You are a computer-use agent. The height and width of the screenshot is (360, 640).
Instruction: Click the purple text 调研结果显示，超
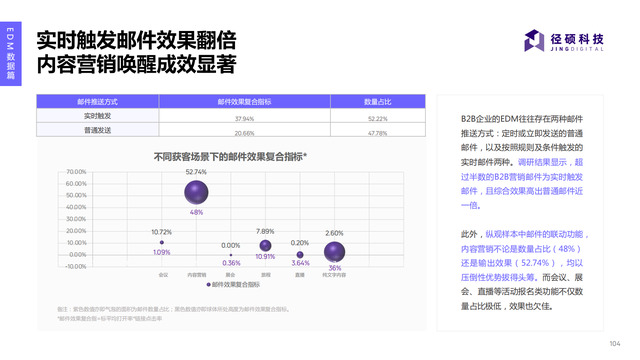(x=551, y=162)
